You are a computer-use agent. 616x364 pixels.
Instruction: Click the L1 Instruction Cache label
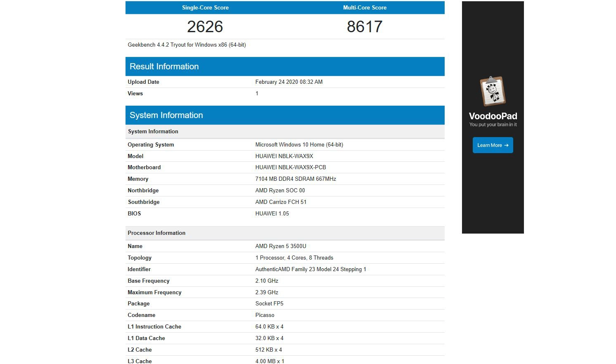coord(154,326)
